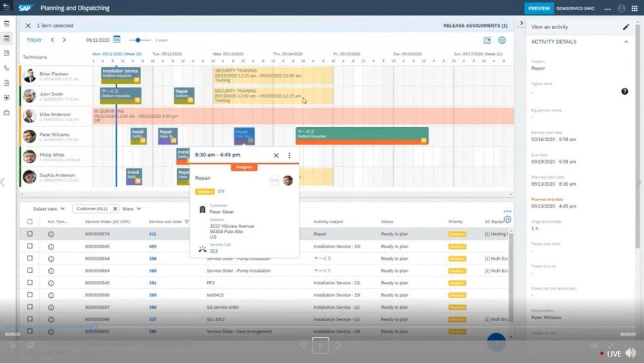Tick the checkbox for order 8000000674
This screenshot has height=363, width=644.
coord(30,234)
